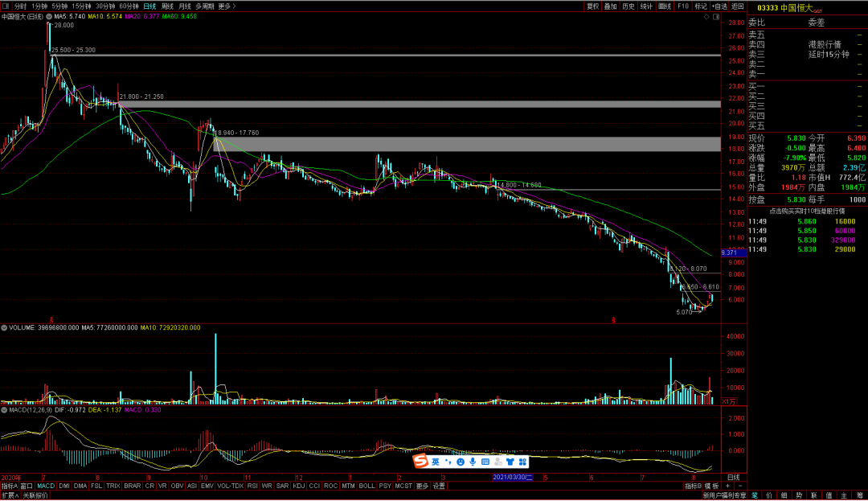Select RSI indicator tab

252,486
